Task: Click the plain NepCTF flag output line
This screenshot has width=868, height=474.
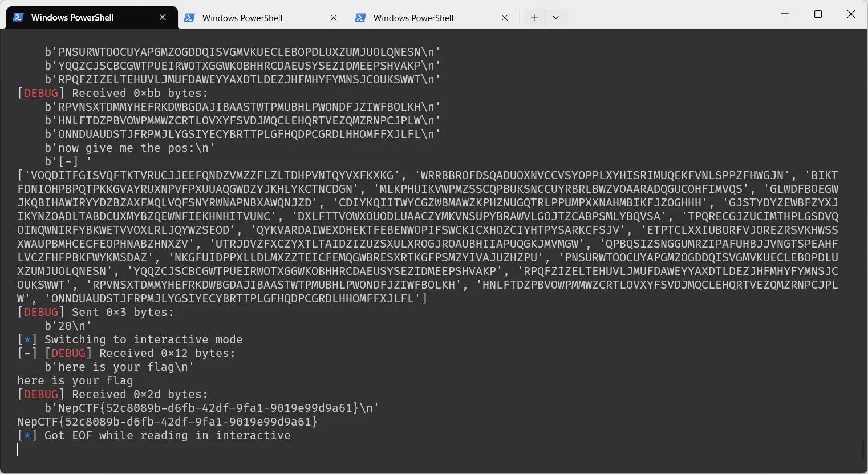Action: click(167, 422)
